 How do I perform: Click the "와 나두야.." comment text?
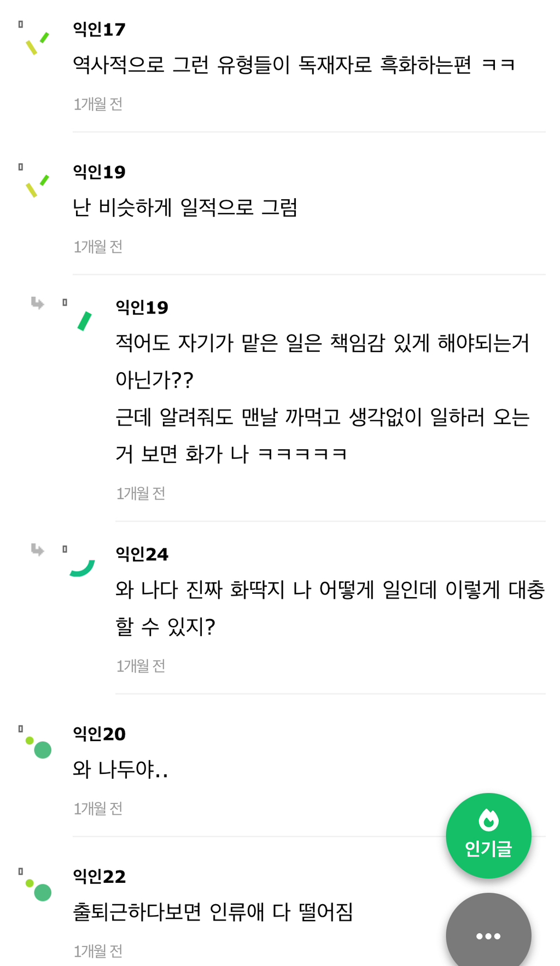point(120,769)
